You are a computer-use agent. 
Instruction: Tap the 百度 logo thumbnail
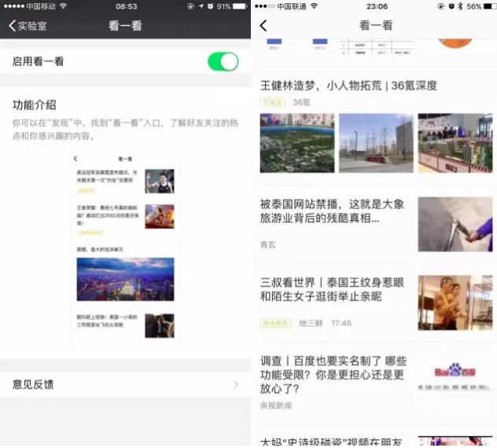(455, 376)
